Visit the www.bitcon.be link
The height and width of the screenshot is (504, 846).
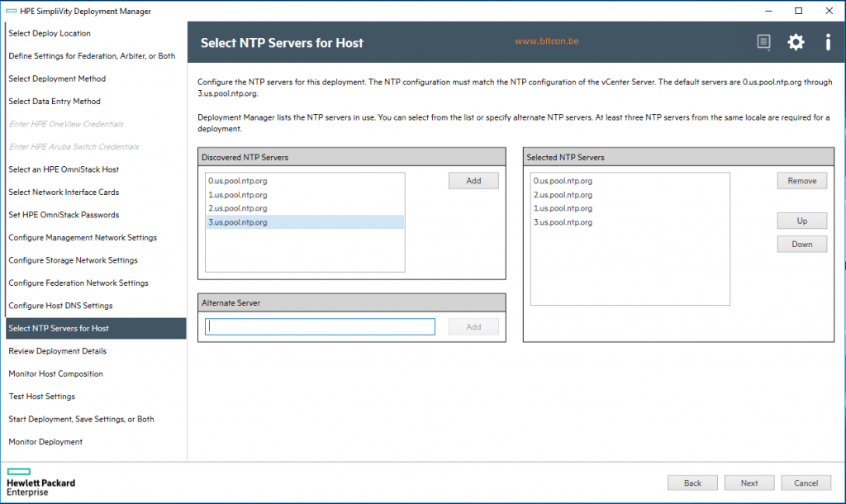pos(546,40)
